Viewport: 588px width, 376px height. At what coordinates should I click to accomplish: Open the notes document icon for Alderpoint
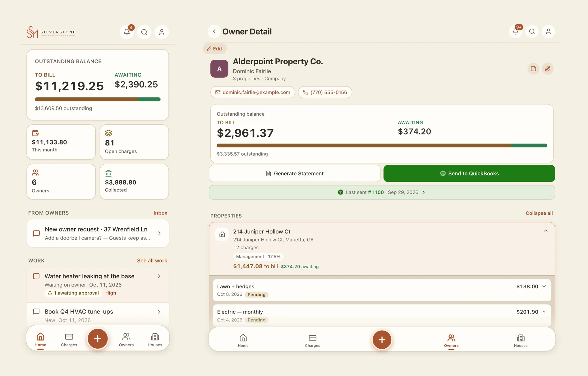[533, 69]
